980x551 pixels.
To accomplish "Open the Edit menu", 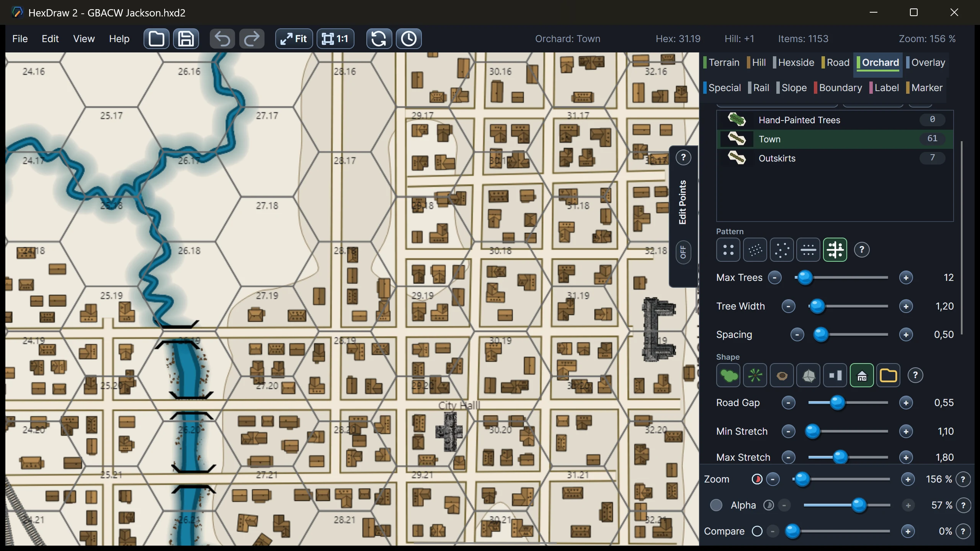I will pos(50,39).
